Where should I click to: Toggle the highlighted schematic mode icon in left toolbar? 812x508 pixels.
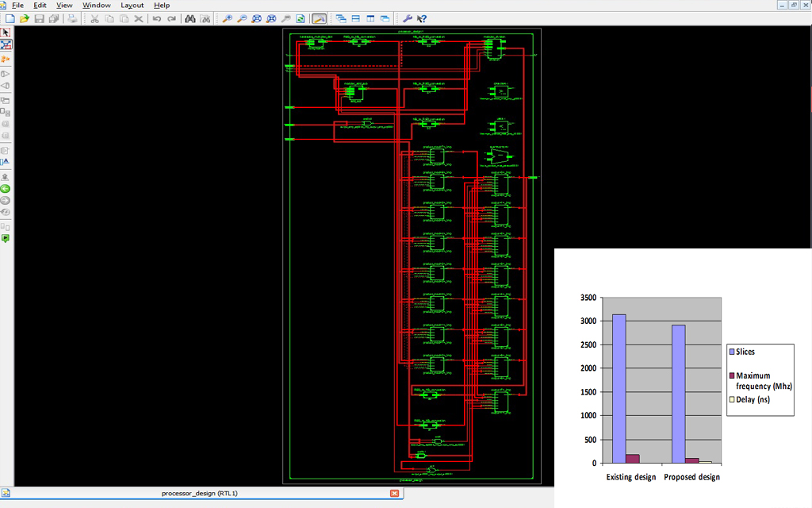[6, 45]
